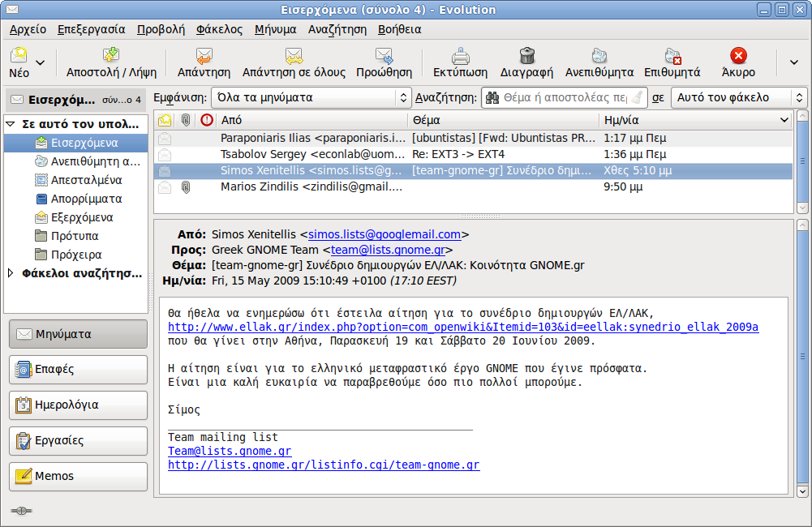Click the Διαγραφή trash icon

click(x=526, y=55)
